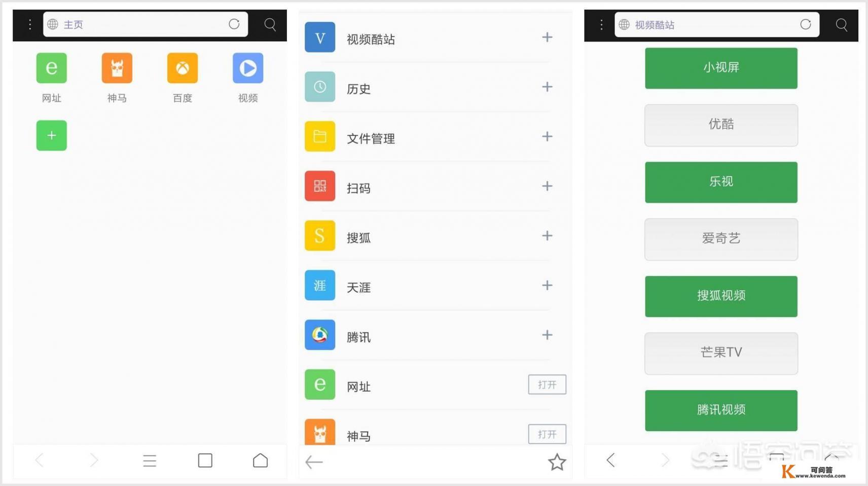Image resolution: width=868 pixels, height=486 pixels.
Task: Open three-dot menu in 主页 screen
Action: coord(30,24)
